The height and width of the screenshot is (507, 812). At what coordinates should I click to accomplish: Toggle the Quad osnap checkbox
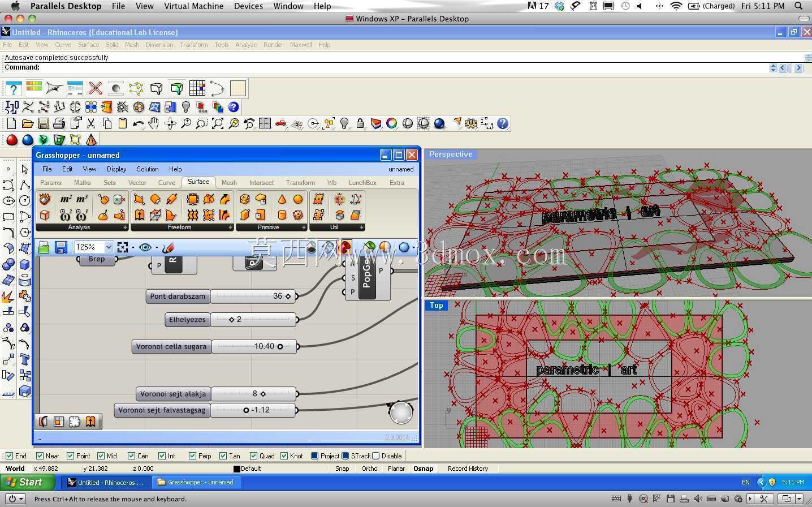253,456
